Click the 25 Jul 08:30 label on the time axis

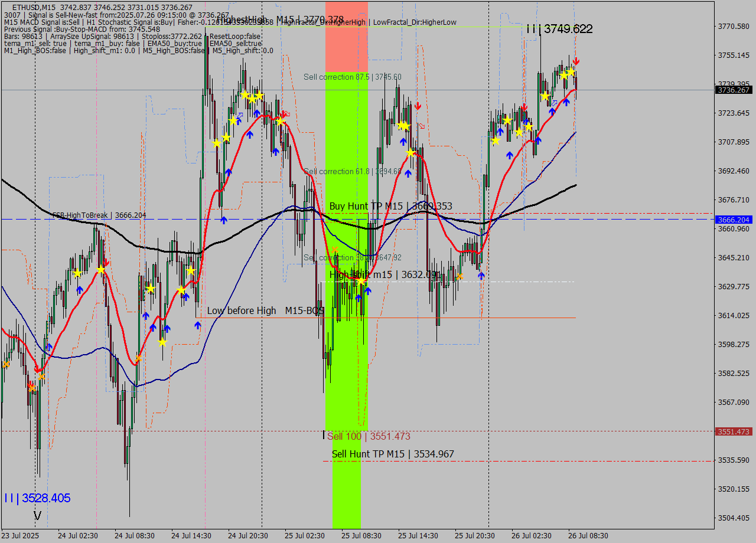tap(361, 536)
